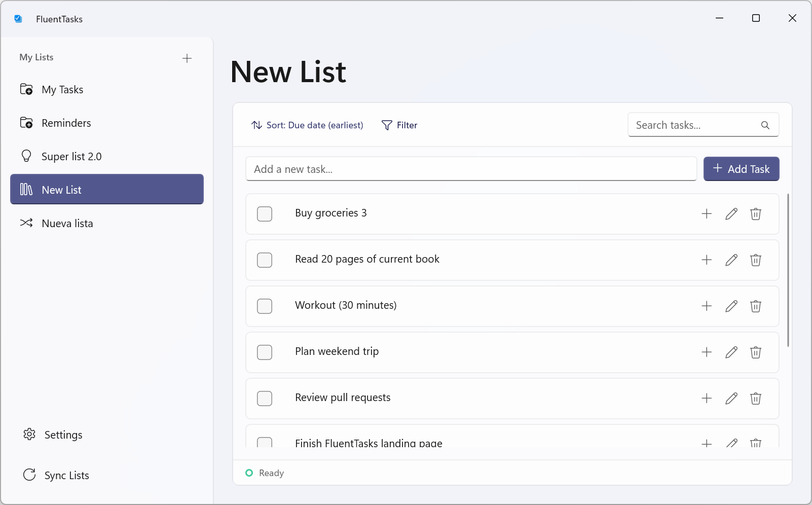812x505 pixels.
Task: Delete the Buy groceries 3 task
Action: point(755,214)
